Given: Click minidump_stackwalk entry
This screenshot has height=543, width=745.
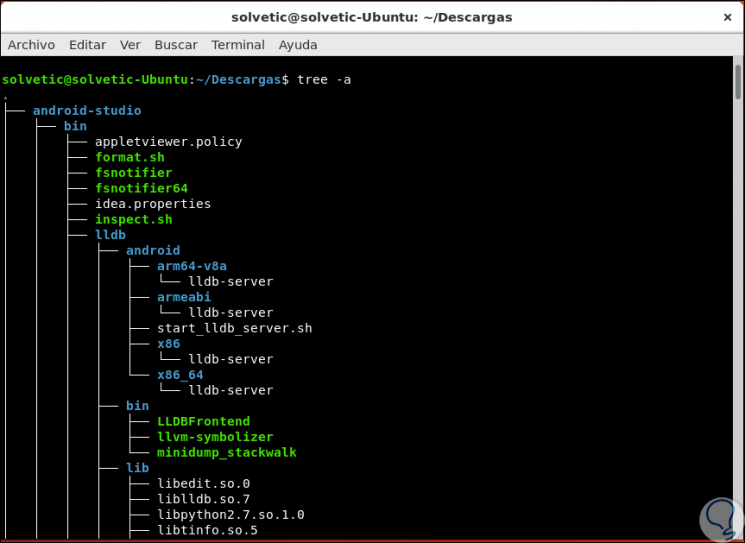Looking at the screenshot, I should point(227,453).
